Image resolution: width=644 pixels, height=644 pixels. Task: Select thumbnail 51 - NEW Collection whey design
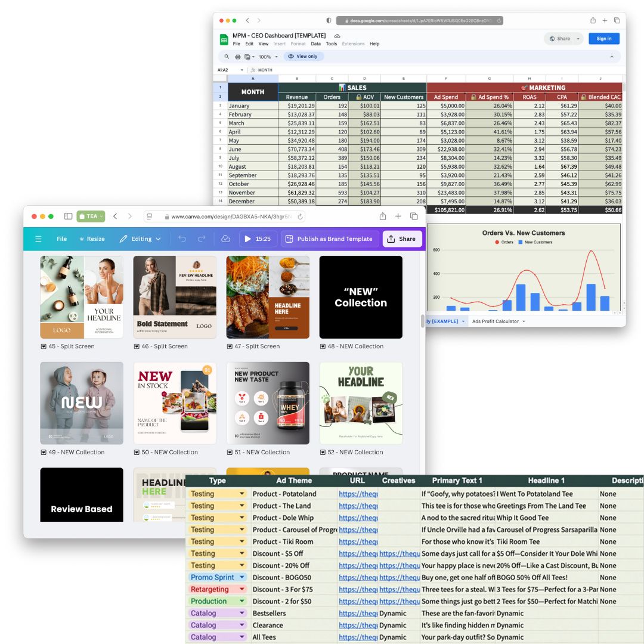[x=268, y=403]
